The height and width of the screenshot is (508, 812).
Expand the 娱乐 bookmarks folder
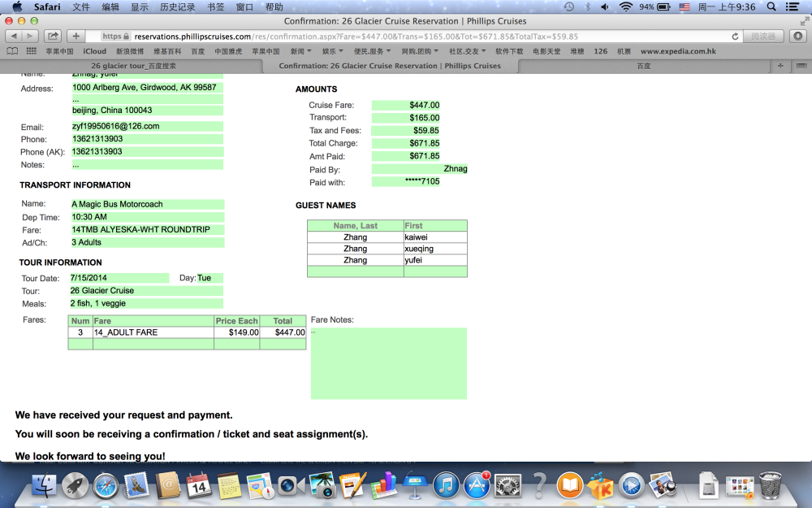333,51
